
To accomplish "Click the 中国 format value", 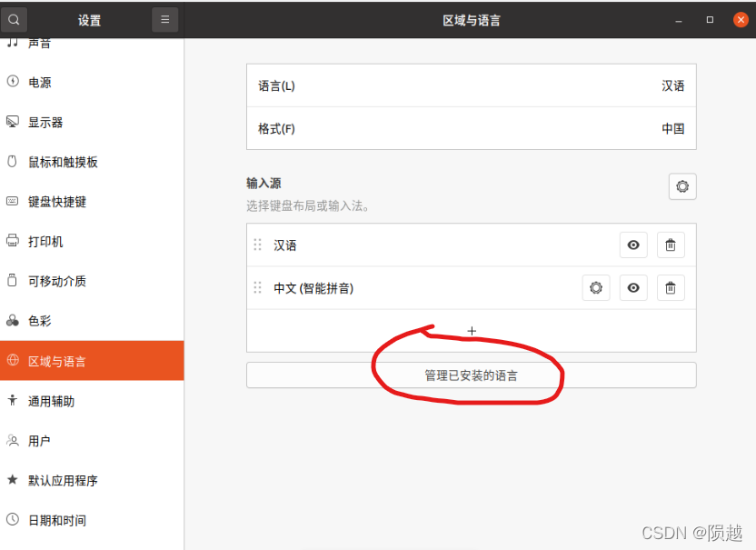I will tap(672, 128).
